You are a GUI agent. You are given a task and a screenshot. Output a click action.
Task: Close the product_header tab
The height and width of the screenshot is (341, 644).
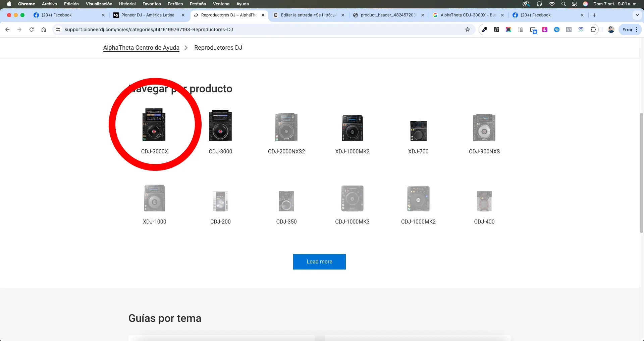[x=423, y=15]
